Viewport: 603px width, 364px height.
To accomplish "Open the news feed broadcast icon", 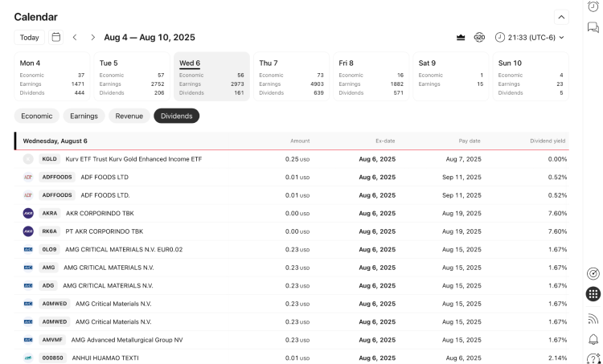I will tap(593, 318).
